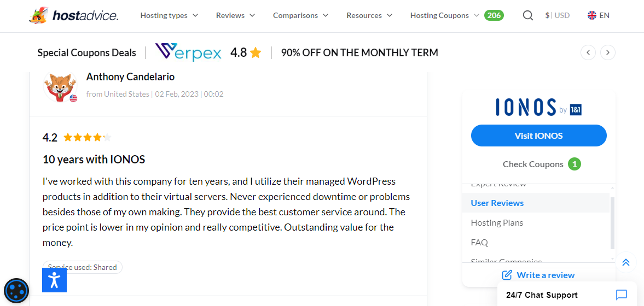
Task: Open the search magnifier icon
Action: pos(527,15)
